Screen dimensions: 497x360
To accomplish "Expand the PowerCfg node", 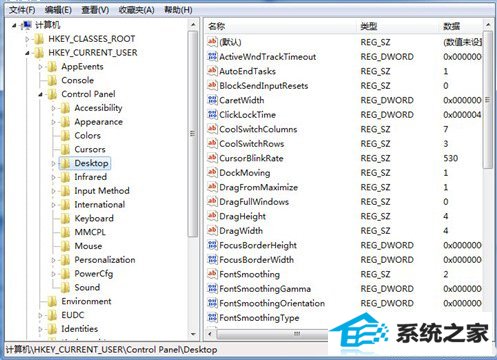I will coord(53,274).
